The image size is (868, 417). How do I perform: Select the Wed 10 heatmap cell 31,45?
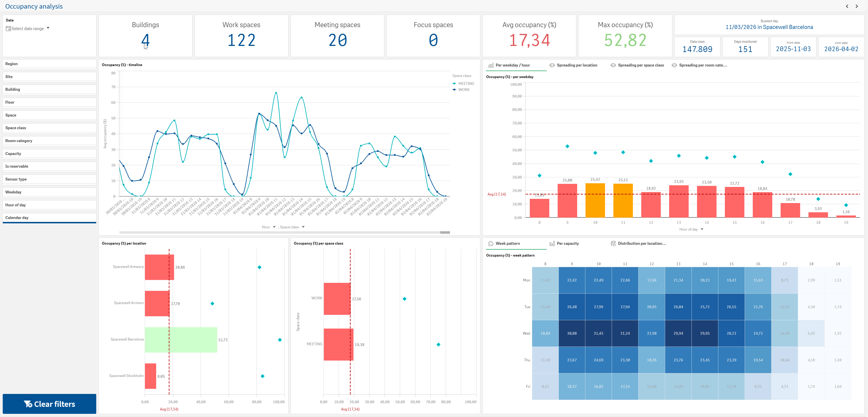[599, 333]
